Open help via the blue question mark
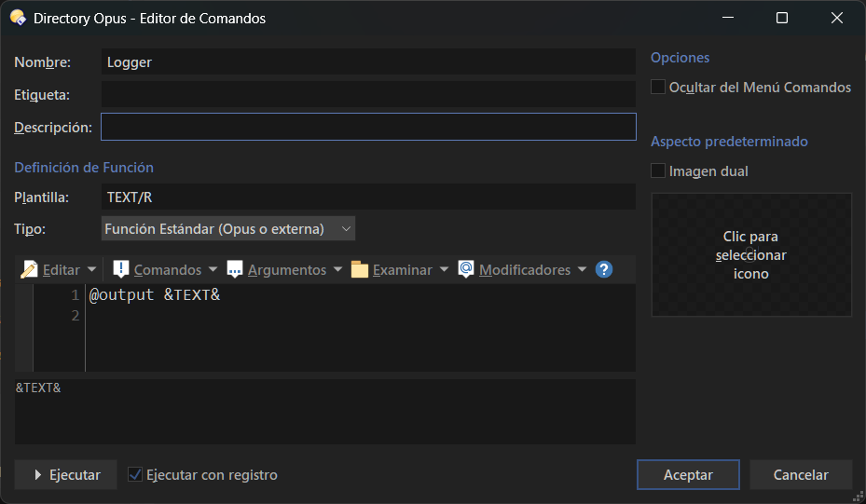 click(x=604, y=269)
